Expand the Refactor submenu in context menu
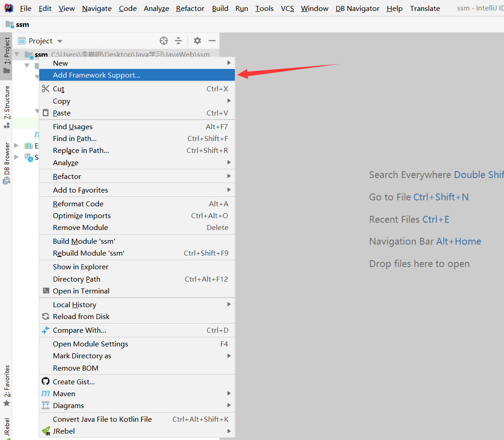This screenshot has width=504, height=440. [x=137, y=176]
